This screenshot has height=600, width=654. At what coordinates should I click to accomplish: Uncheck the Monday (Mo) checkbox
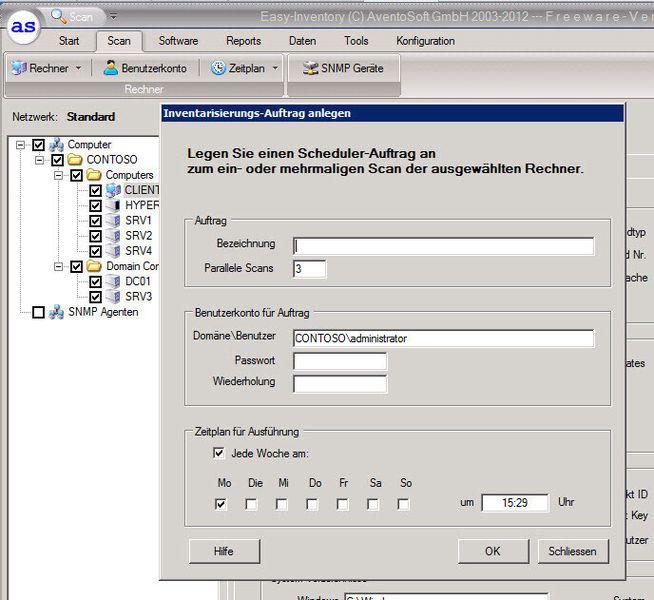pyautogui.click(x=220, y=504)
